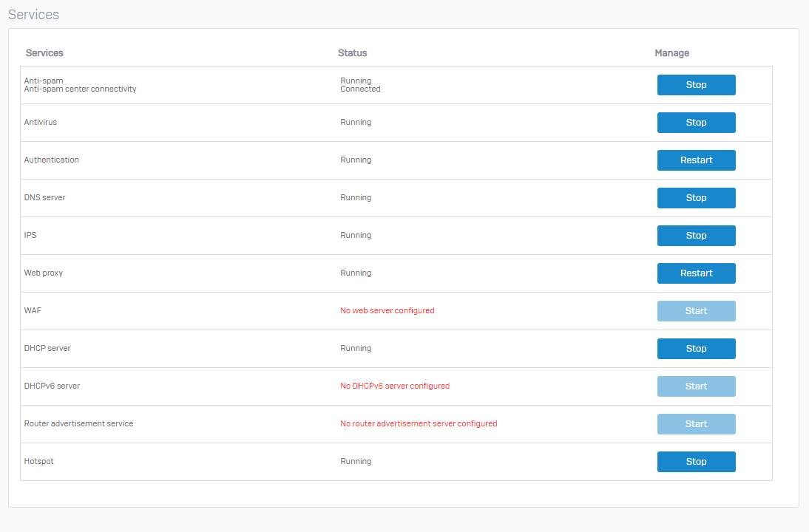Click the Running status for Web proxy
809x532 pixels.
click(356, 273)
